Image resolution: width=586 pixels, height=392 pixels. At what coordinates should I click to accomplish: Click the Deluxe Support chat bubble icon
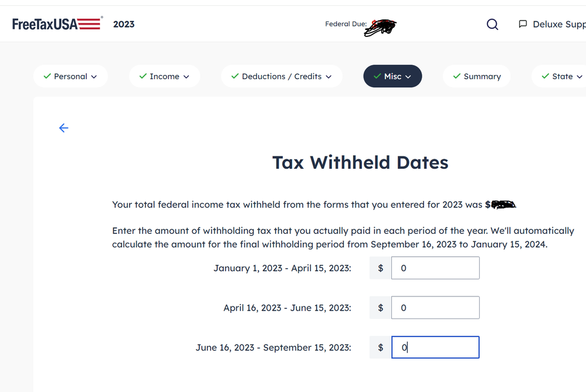click(x=522, y=24)
